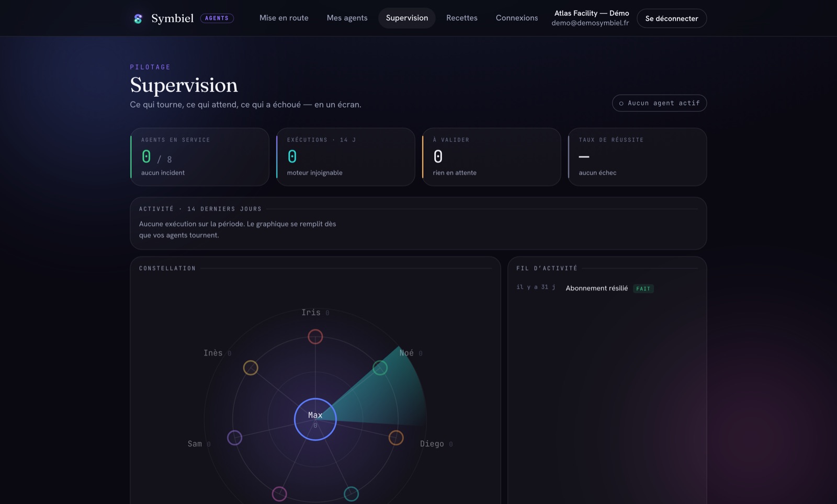The width and height of the screenshot is (837, 504).
Task: Click the demo@demosymbiel.fr email address
Action: tap(590, 23)
